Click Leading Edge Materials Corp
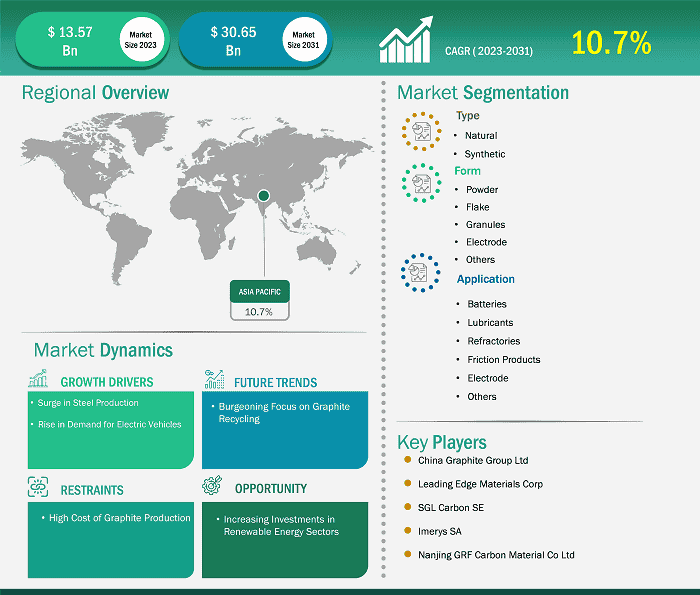The width and height of the screenshot is (700, 595). (x=480, y=484)
